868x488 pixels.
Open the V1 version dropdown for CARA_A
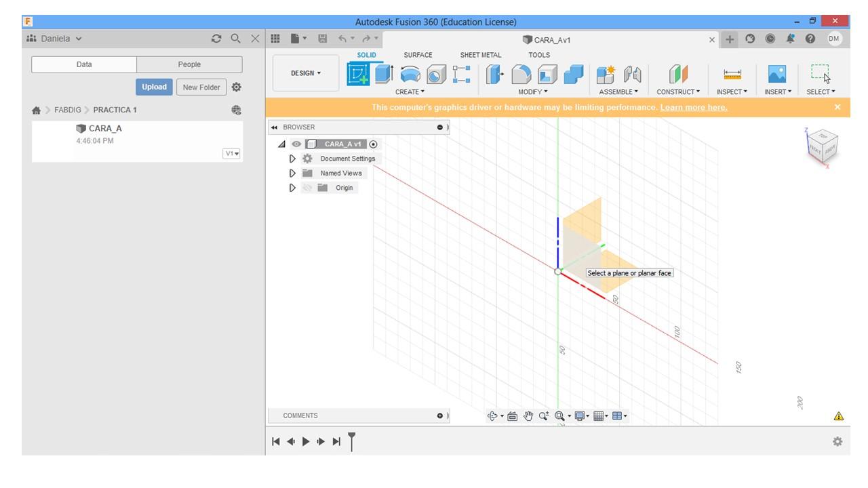point(232,154)
